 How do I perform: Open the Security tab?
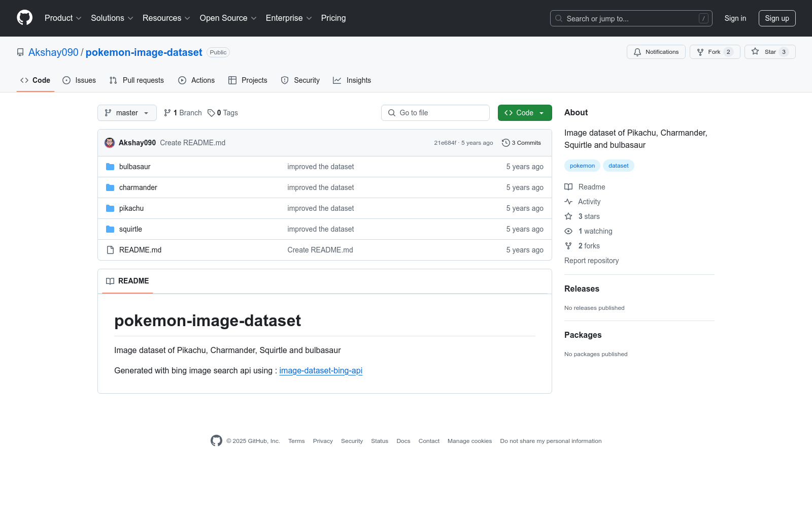click(300, 80)
